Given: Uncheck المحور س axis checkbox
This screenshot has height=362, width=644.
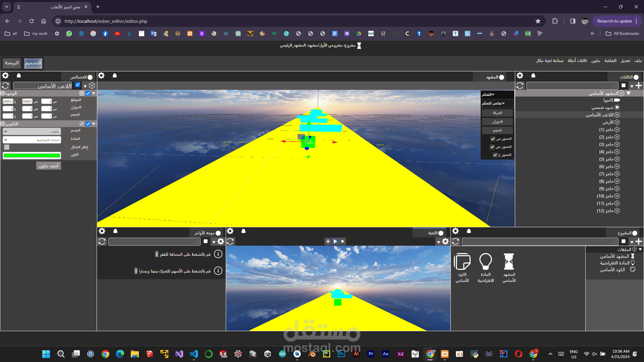Looking at the screenshot, I should click(493, 139).
